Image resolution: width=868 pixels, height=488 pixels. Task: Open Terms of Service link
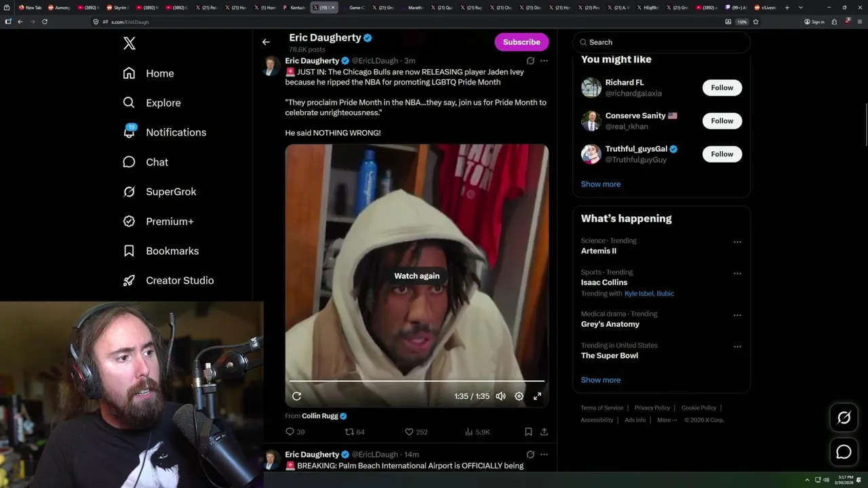601,408
